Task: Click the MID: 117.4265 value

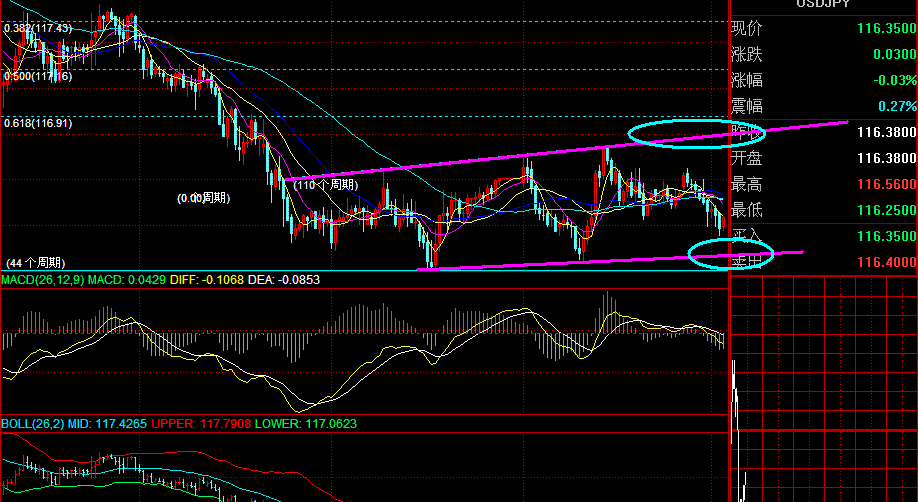Action: click(x=108, y=424)
